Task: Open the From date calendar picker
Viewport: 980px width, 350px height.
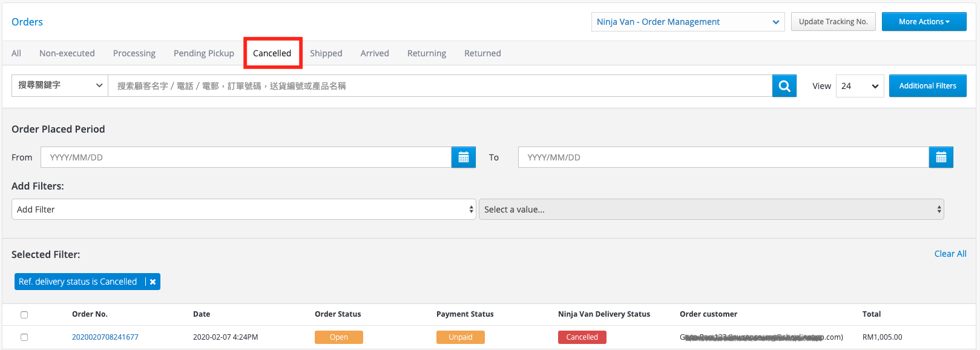Action: click(464, 157)
